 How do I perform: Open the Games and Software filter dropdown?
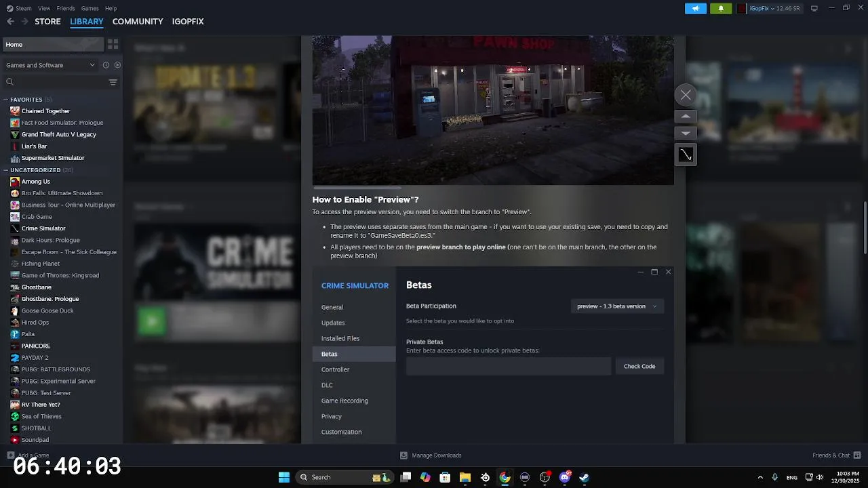(x=50, y=65)
